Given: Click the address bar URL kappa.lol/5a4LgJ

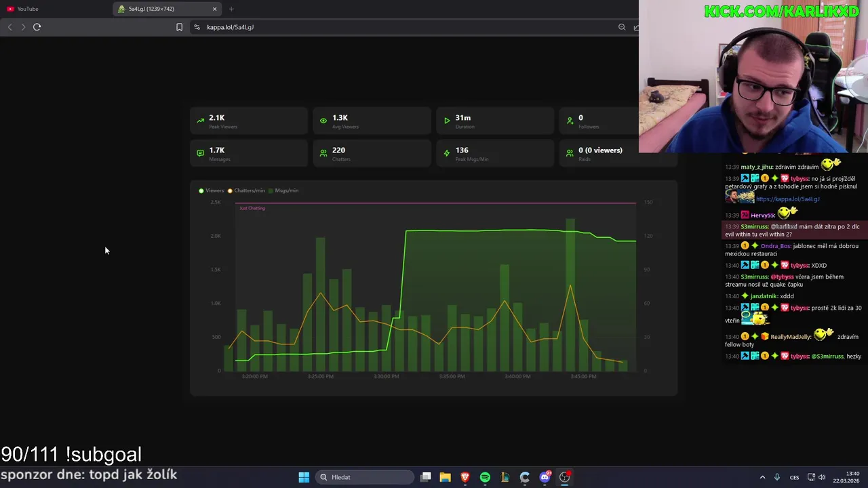Looking at the screenshot, I should pyautogui.click(x=230, y=27).
